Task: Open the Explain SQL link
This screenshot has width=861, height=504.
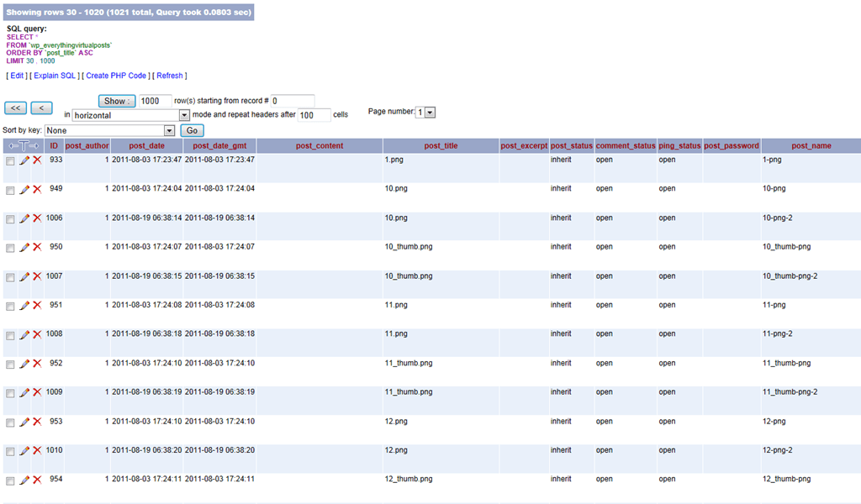Action: tap(55, 76)
